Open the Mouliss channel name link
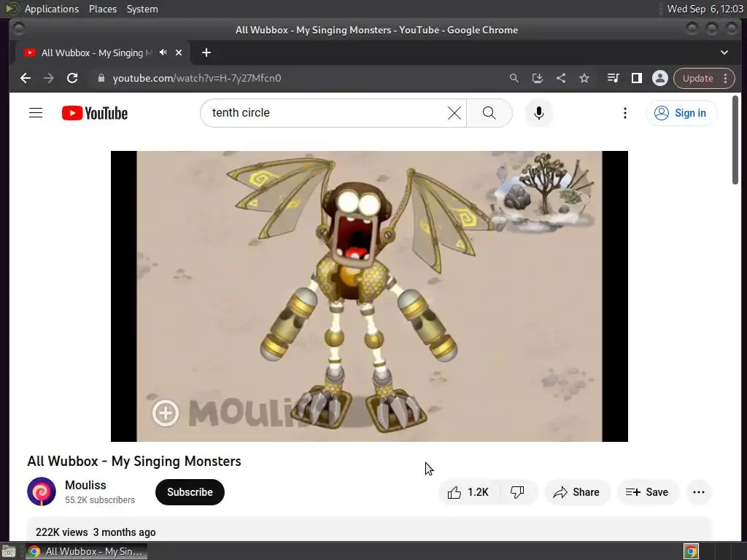This screenshot has height=560, width=747. coord(86,485)
